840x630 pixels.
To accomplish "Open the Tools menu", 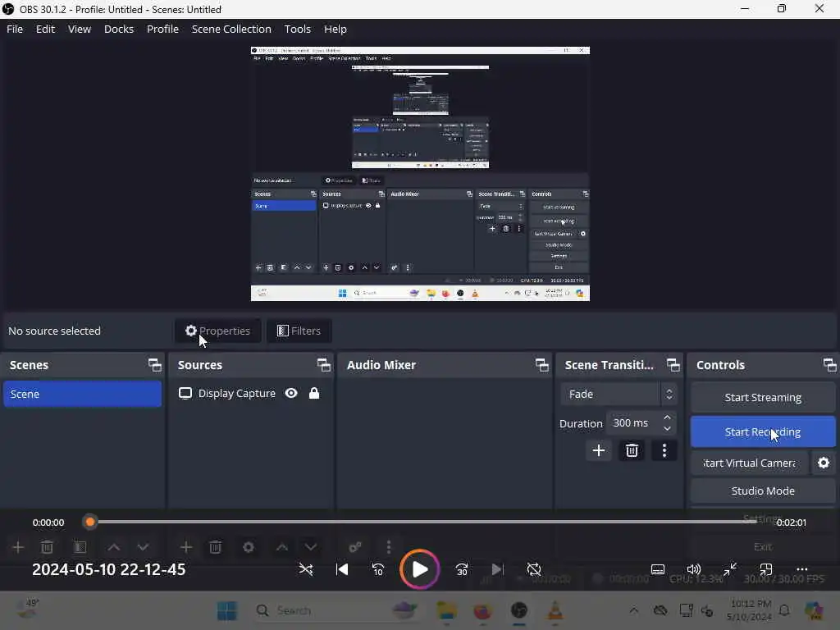I will [x=297, y=29].
